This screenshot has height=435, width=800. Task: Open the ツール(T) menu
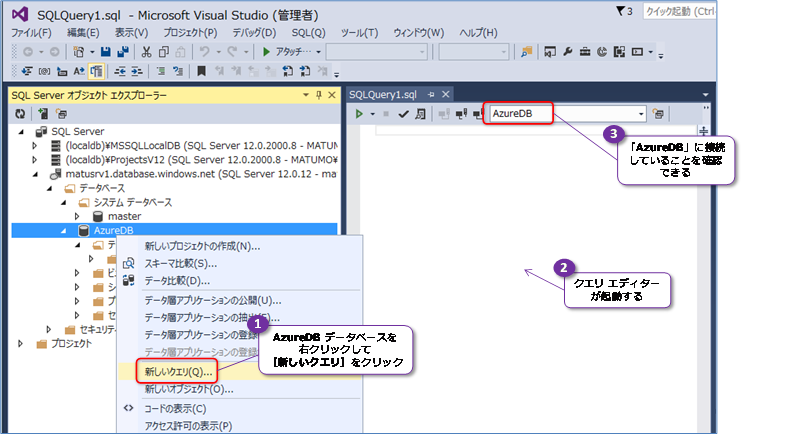click(359, 33)
